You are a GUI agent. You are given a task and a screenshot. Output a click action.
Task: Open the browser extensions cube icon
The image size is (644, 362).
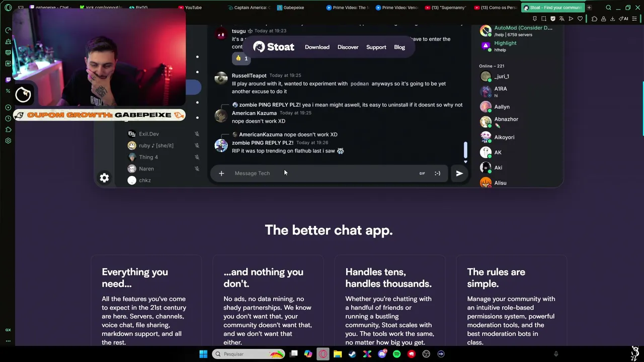594,19
